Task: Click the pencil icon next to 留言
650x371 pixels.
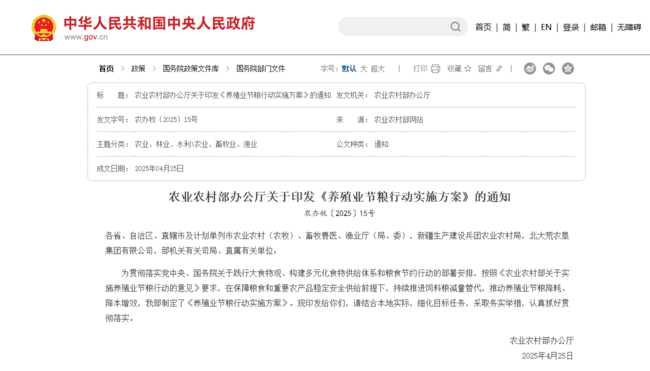Action: click(x=499, y=69)
